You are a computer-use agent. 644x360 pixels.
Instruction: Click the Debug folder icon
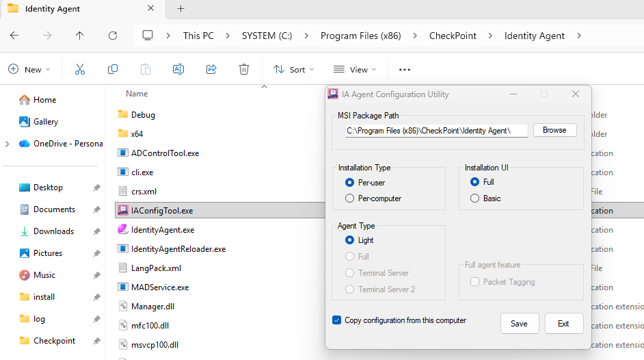click(123, 114)
